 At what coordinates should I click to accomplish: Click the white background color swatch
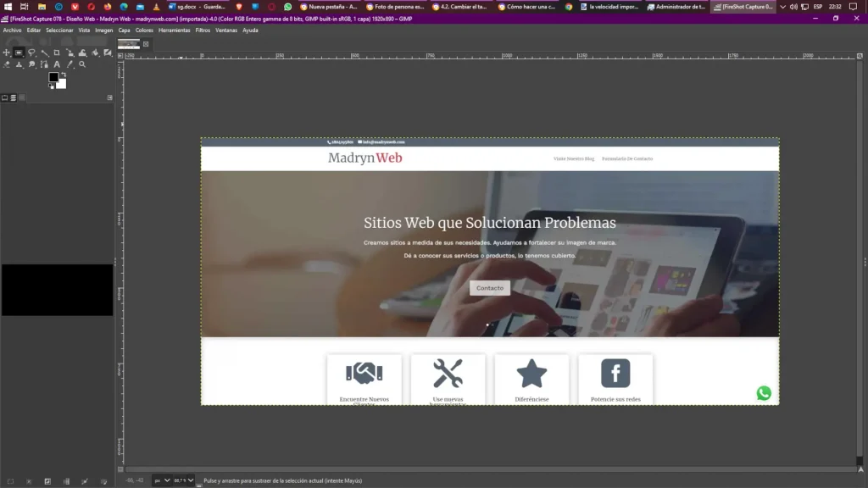coord(62,84)
